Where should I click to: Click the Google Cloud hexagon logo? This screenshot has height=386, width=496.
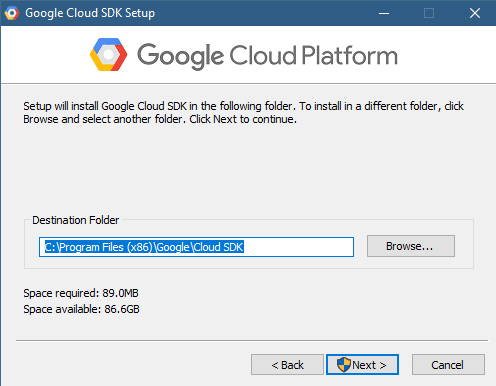(108, 55)
